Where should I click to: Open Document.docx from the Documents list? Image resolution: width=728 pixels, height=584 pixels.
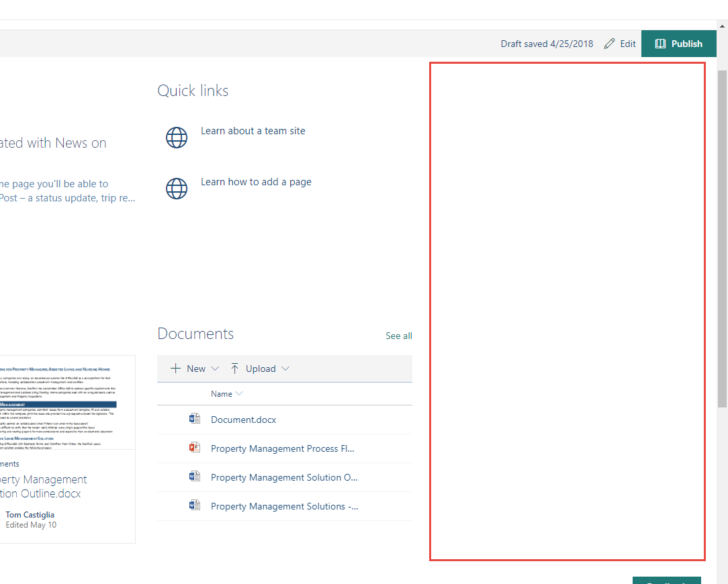tap(243, 420)
